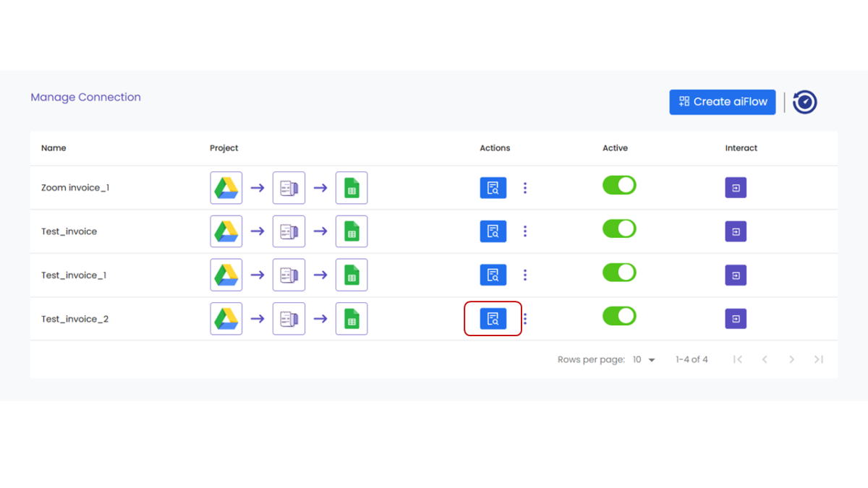Click the Active column header
Viewport: 868px width, 488px height.
[x=615, y=148]
